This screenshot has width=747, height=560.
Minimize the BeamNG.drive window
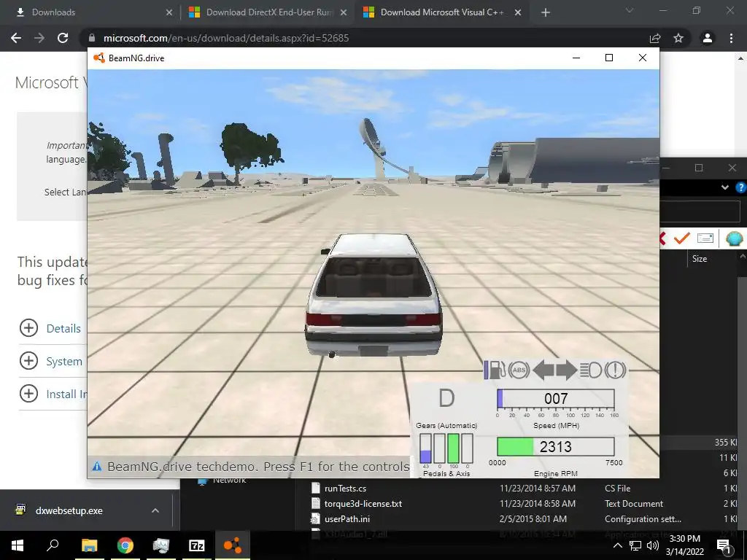pyautogui.click(x=576, y=58)
